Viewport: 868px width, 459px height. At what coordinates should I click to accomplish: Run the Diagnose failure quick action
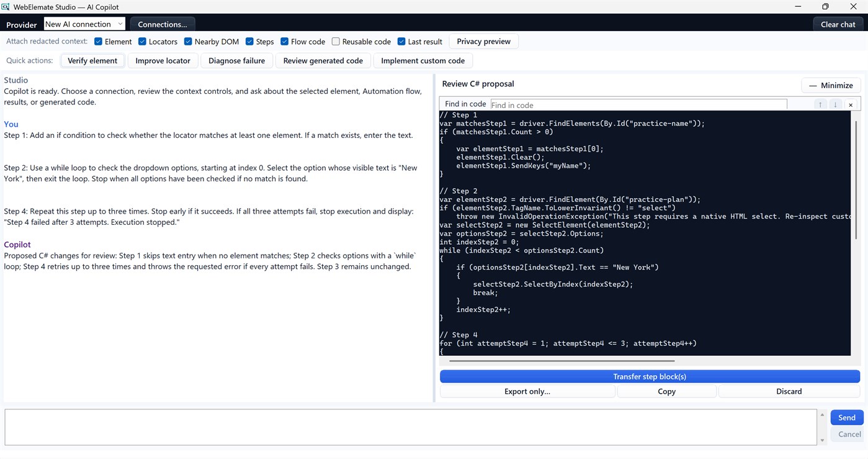[x=236, y=60]
